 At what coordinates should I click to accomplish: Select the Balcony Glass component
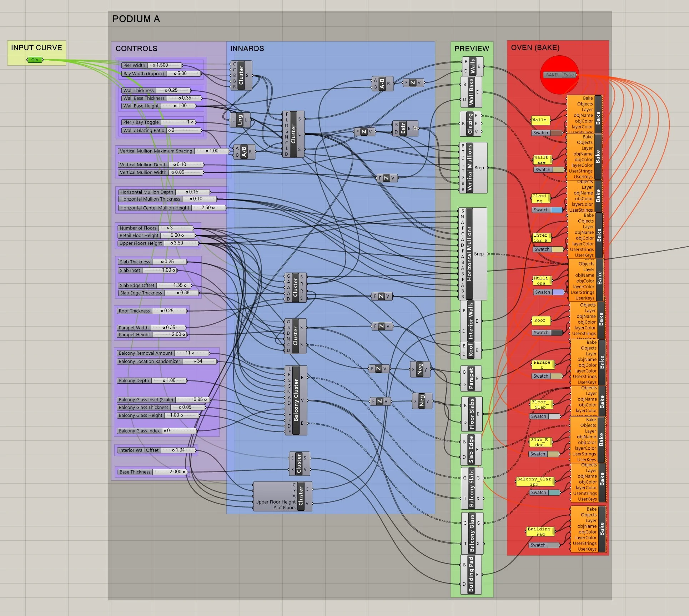coord(472,533)
